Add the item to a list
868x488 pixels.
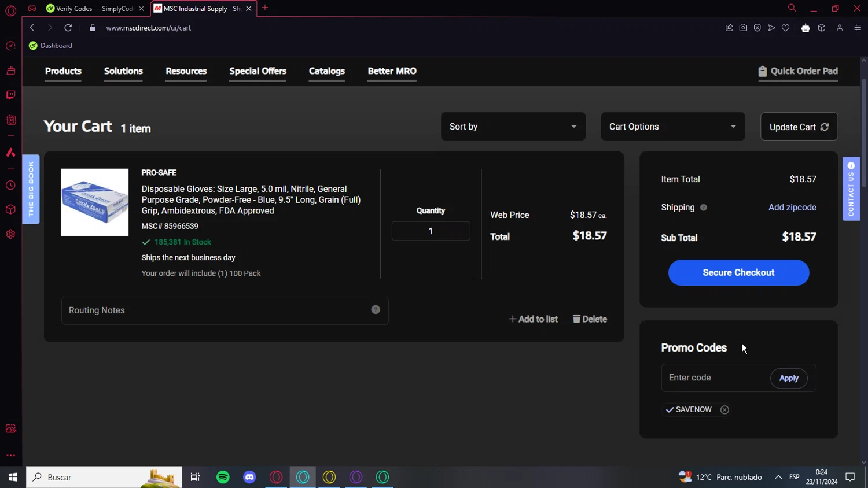533,319
